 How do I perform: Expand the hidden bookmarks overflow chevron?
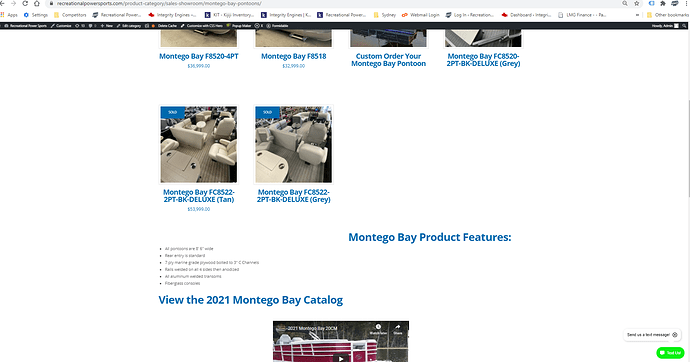pos(637,15)
